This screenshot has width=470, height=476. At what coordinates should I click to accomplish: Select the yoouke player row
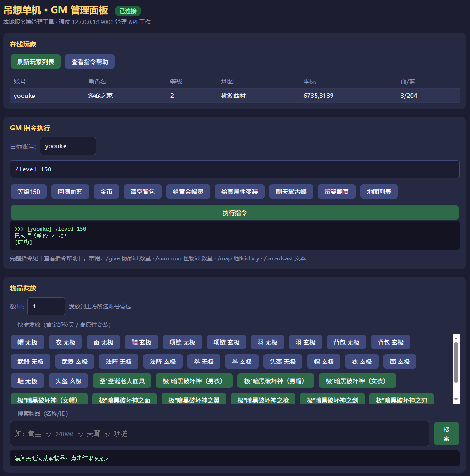pyautogui.click(x=235, y=96)
